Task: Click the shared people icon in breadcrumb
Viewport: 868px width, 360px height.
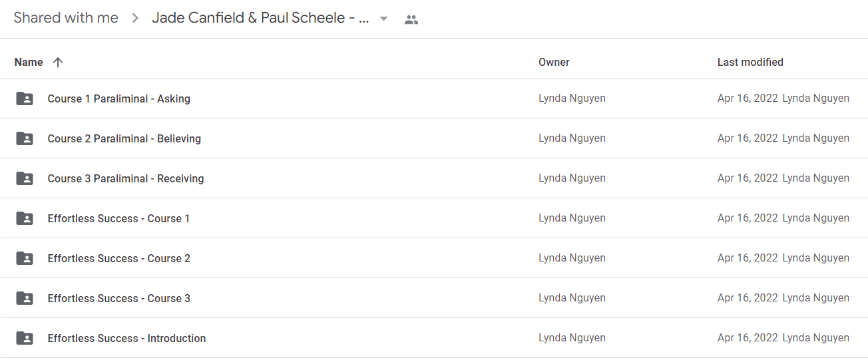Action: [411, 19]
